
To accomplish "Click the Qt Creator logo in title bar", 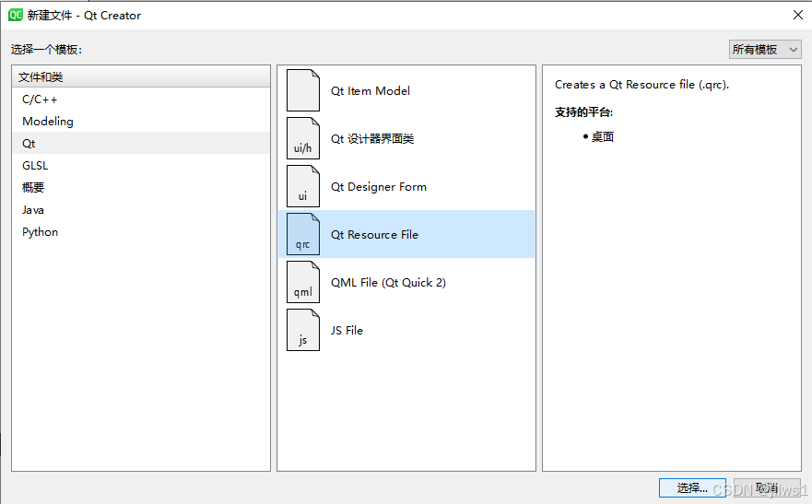I will pos(15,15).
